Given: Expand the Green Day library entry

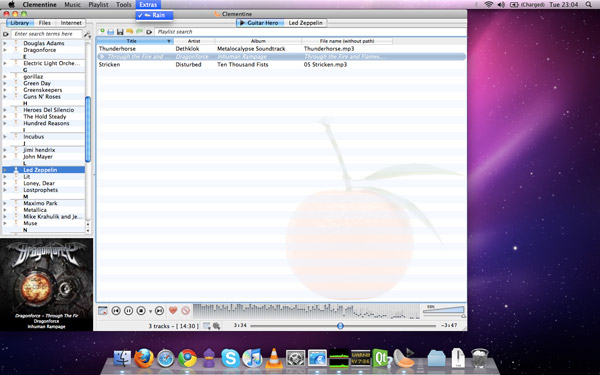Looking at the screenshot, I should pos(5,83).
